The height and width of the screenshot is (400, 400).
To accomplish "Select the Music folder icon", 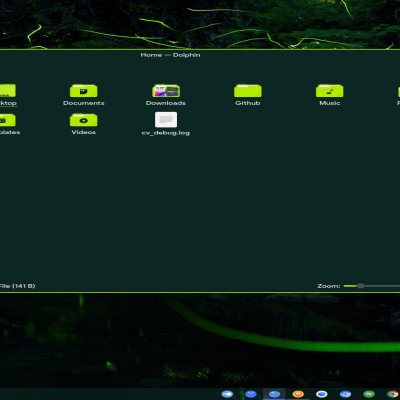I will tap(330, 91).
